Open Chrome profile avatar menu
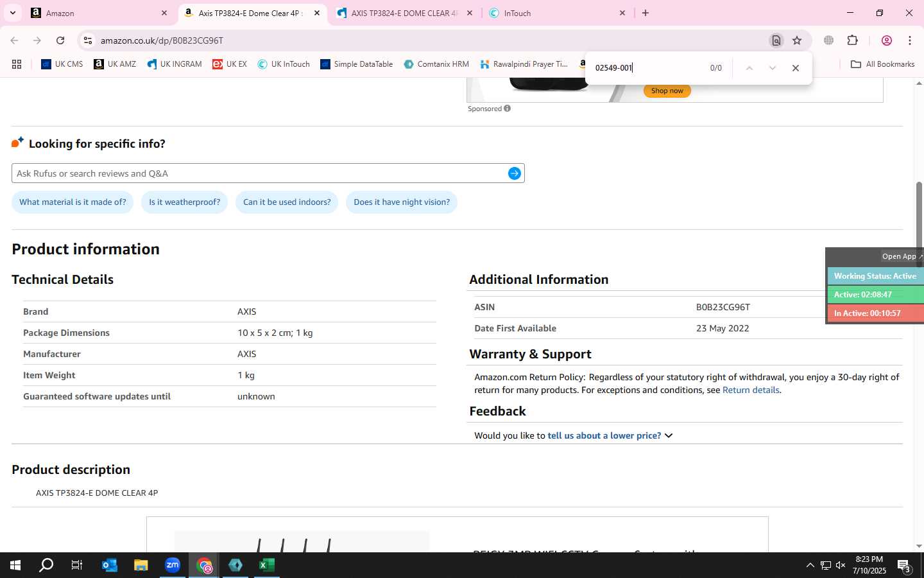924x578 pixels. (887, 40)
